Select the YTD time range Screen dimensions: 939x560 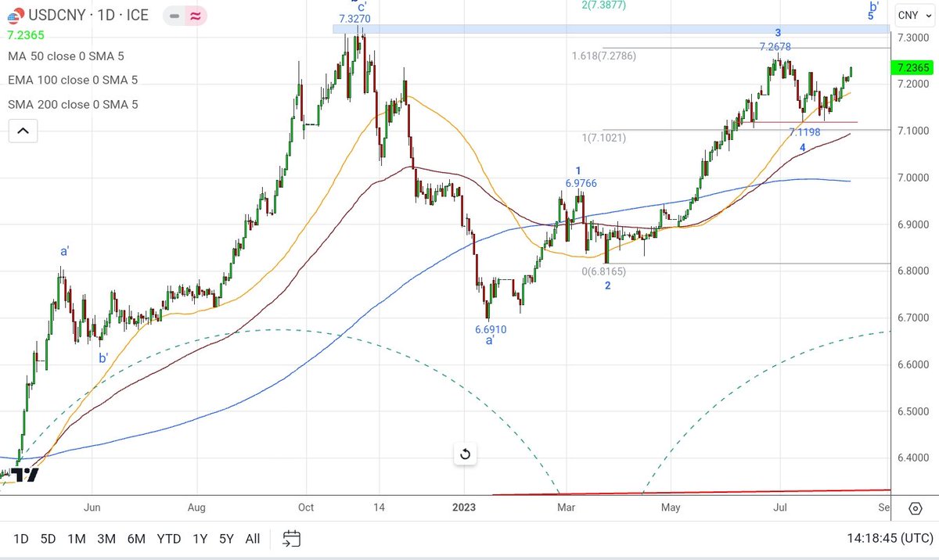(169, 538)
